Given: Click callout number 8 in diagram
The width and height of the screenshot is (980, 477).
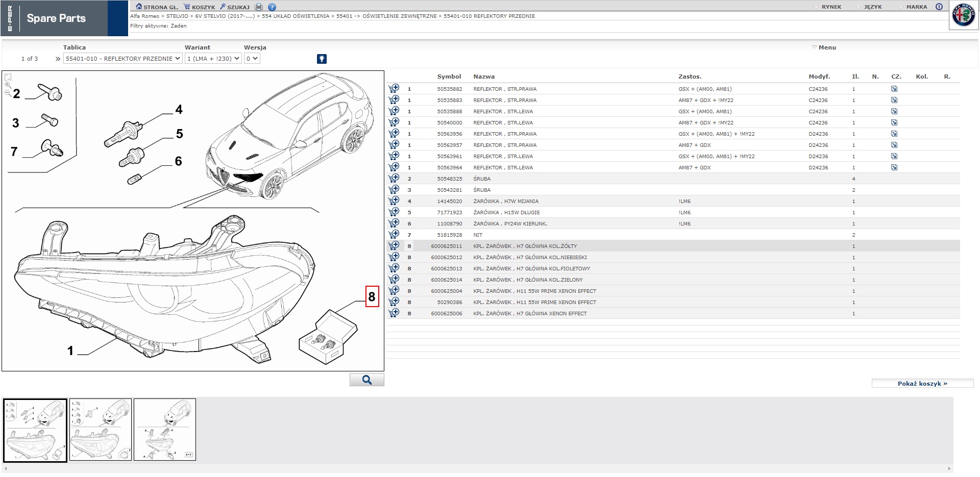Looking at the screenshot, I should coord(372,297).
